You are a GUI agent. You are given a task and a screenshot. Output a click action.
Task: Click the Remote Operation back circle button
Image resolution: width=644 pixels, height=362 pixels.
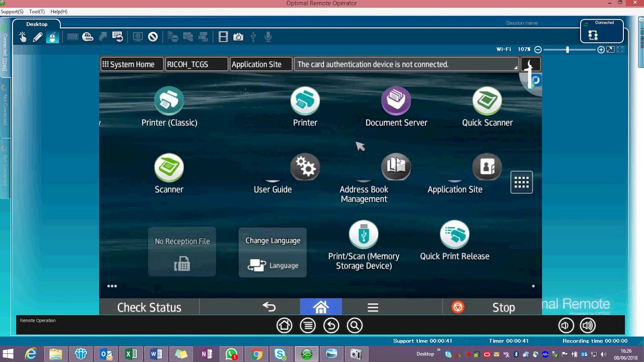pyautogui.click(x=331, y=325)
